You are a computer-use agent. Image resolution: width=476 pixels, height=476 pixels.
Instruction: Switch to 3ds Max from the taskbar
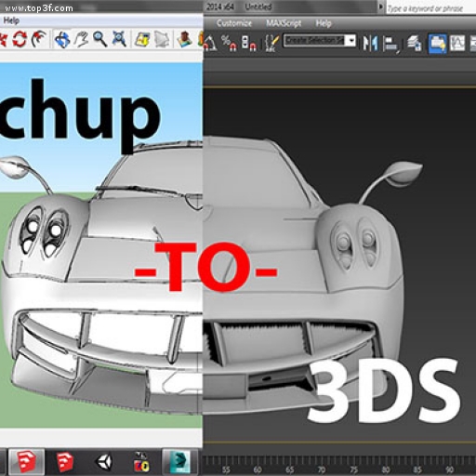click(179, 462)
